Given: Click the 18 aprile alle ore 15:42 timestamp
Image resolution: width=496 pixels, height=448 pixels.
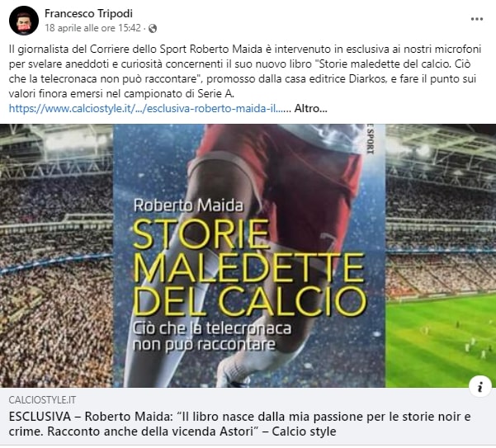Looking at the screenshot, I should click(92, 28).
